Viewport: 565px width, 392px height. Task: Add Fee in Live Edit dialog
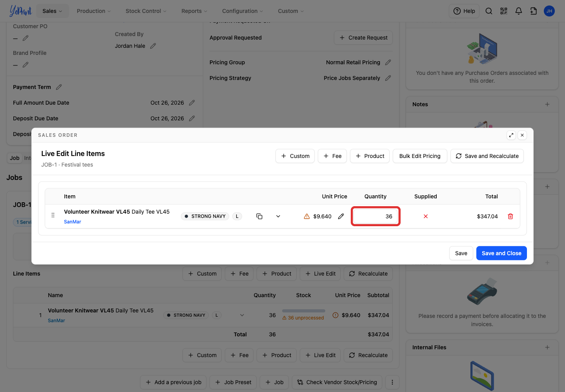point(332,156)
